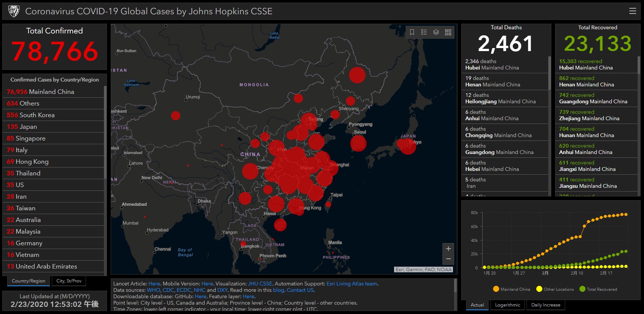Open the map layers list icon

436,32
